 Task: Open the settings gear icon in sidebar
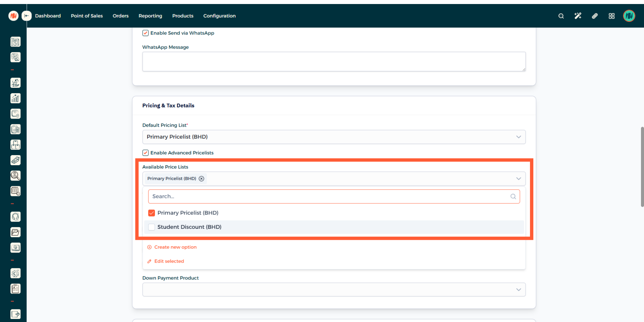[x=15, y=273]
